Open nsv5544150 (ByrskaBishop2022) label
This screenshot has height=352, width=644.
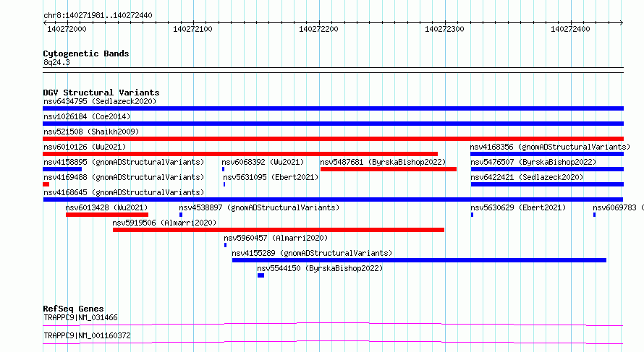click(320, 268)
